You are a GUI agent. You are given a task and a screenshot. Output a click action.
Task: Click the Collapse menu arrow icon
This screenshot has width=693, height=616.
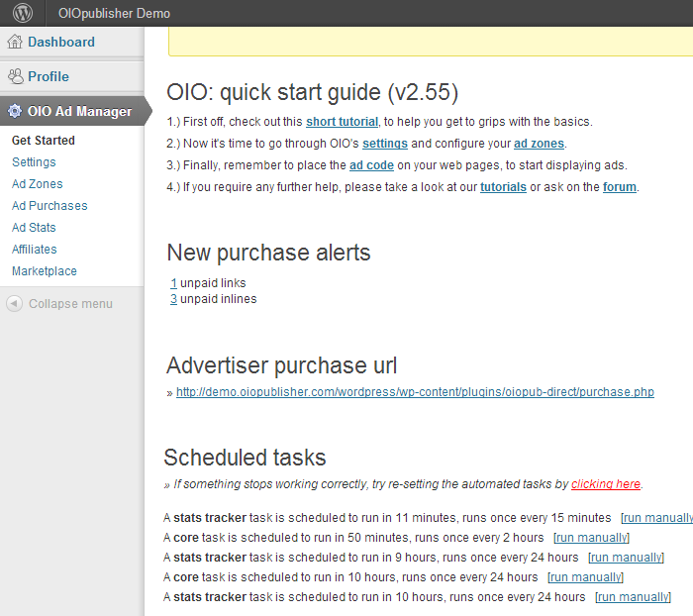(x=14, y=303)
